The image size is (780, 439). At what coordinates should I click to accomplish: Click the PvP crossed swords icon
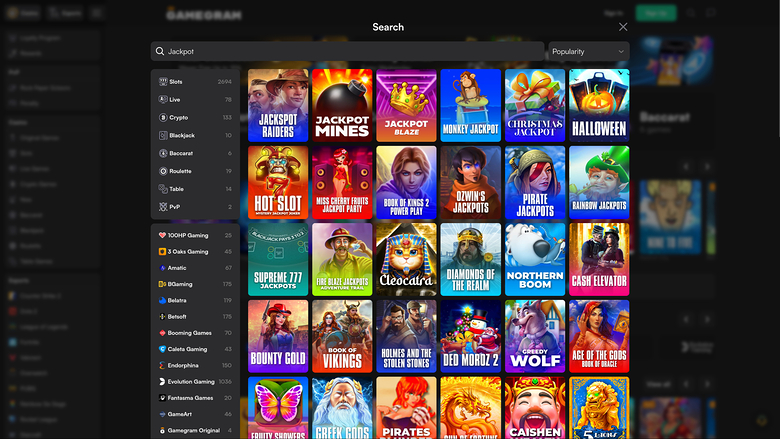coord(163,207)
